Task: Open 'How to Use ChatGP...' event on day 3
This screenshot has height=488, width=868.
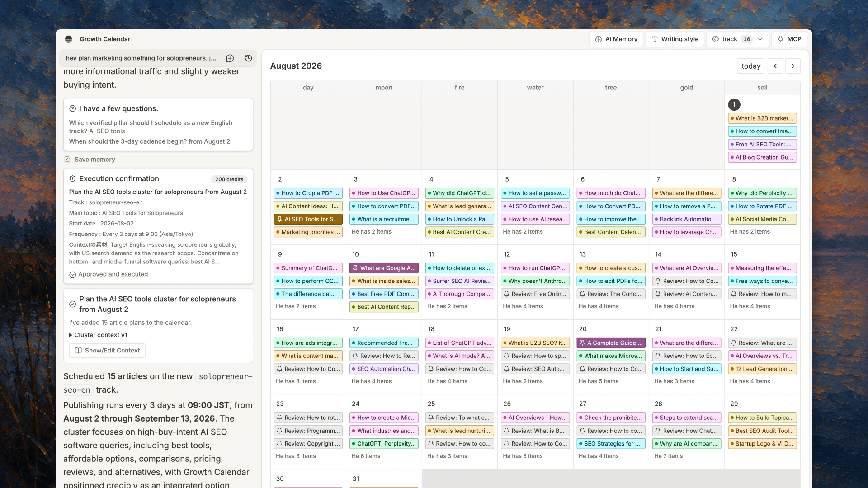Action: [x=384, y=193]
